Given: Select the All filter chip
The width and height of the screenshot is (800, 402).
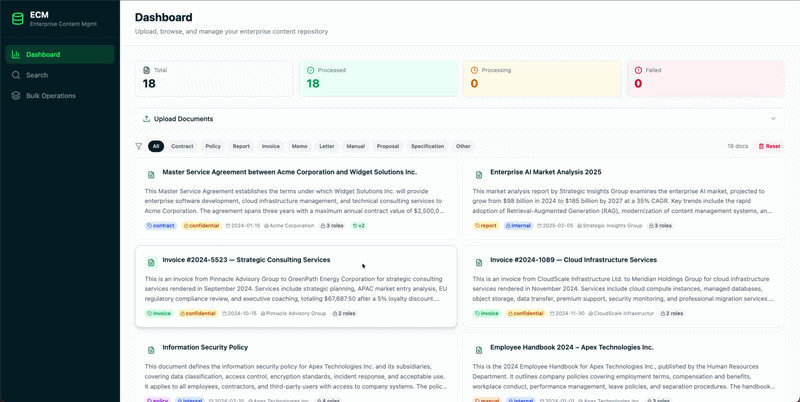Looking at the screenshot, I should coord(156,146).
